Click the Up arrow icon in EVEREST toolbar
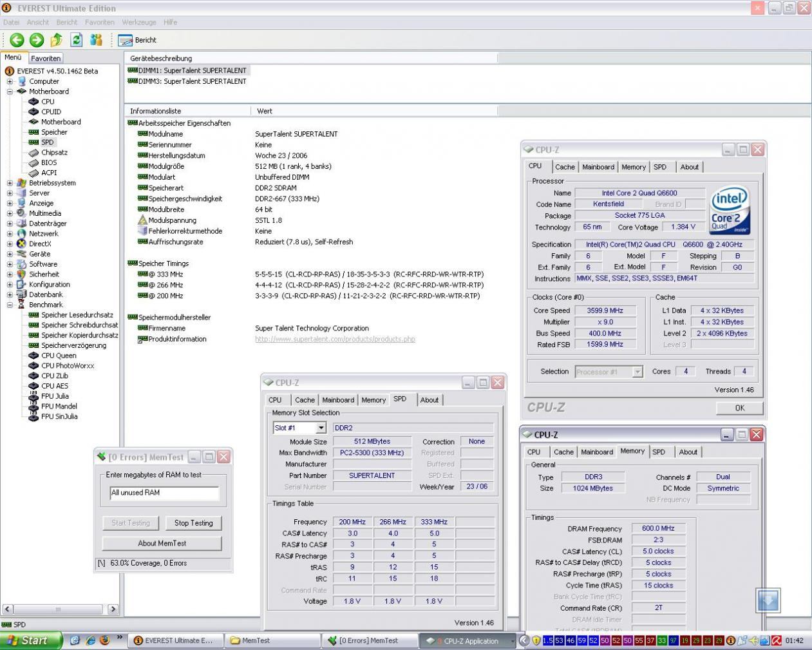This screenshot has width=812, height=650. (x=57, y=40)
